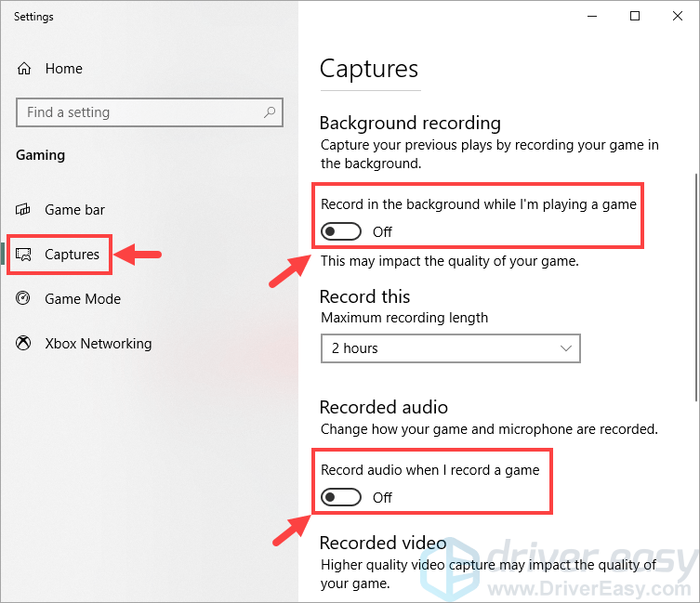Image resolution: width=700 pixels, height=603 pixels.
Task: Return to Settings Home
Action: click(x=64, y=68)
